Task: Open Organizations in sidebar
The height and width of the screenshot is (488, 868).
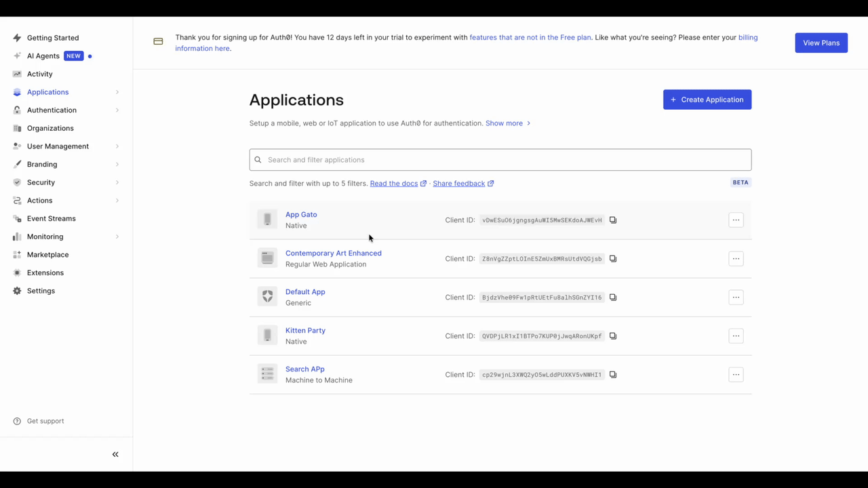Action: coord(50,128)
